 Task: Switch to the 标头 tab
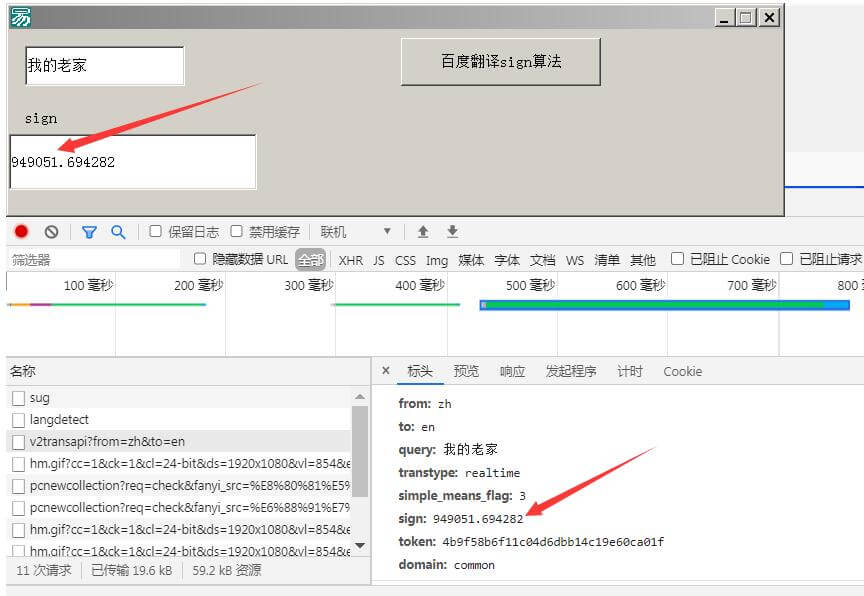point(419,371)
